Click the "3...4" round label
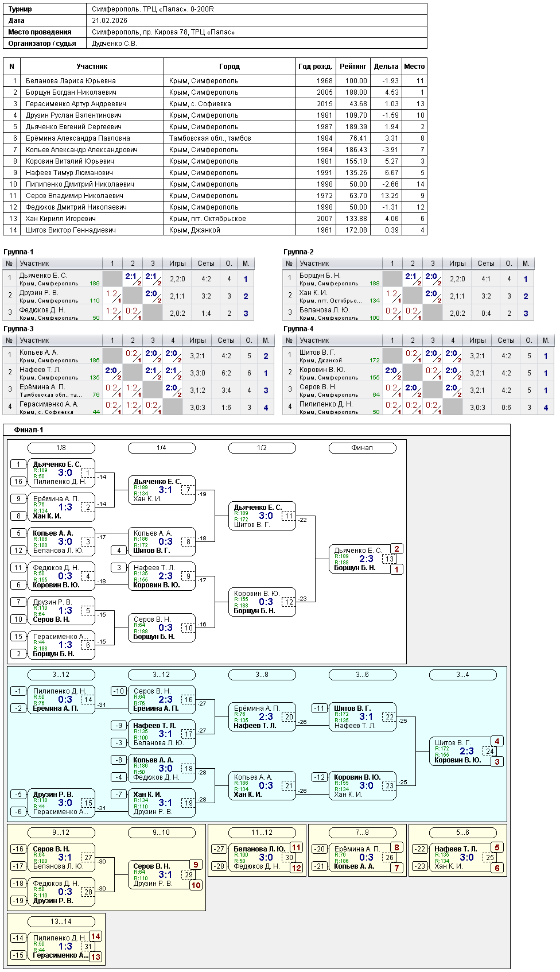This screenshot has width=560, height=972. (462, 675)
